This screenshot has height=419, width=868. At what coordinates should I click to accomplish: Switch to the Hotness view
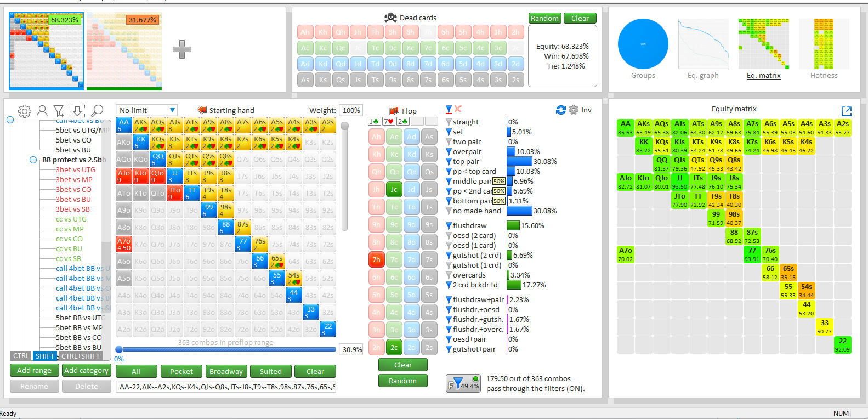point(824,49)
